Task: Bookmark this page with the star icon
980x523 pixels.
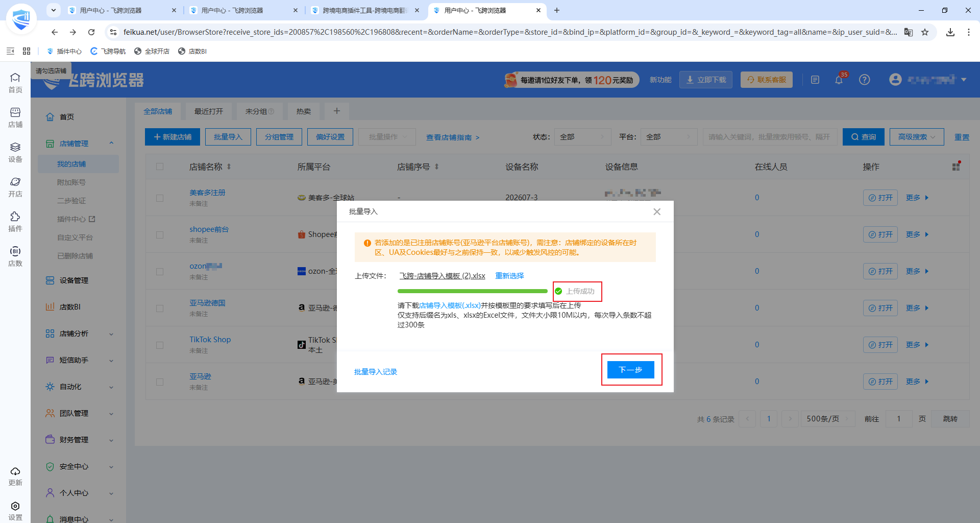Action: point(925,32)
